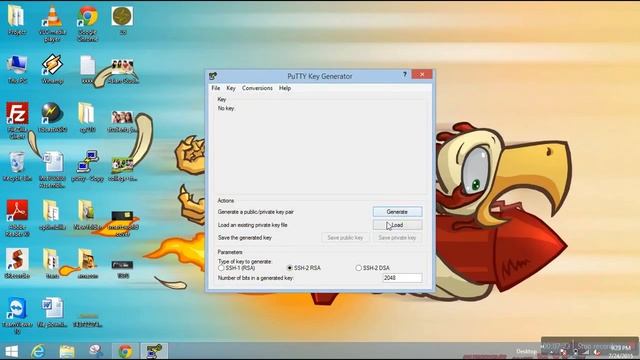Select the putty - Copy desktop icon
The height and width of the screenshot is (360, 640).
tap(87, 167)
